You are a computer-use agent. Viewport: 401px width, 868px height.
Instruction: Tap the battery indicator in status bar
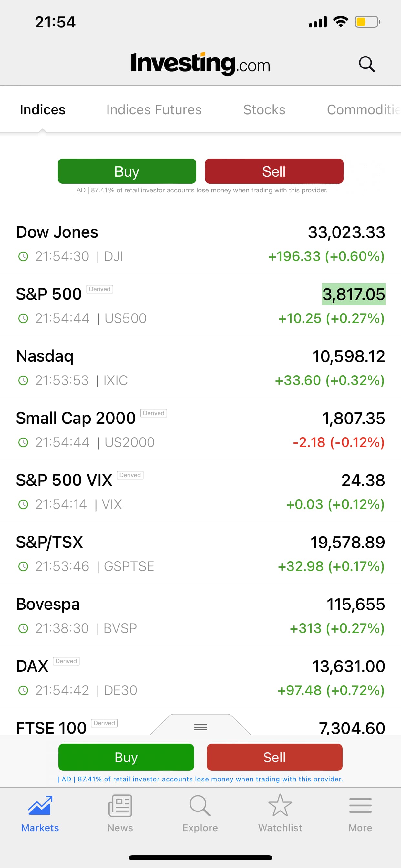tap(367, 22)
